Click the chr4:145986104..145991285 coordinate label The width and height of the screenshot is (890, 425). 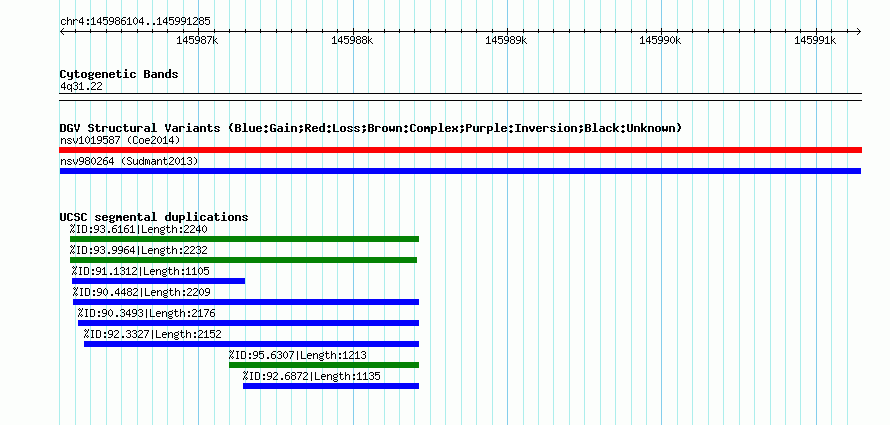[135, 22]
